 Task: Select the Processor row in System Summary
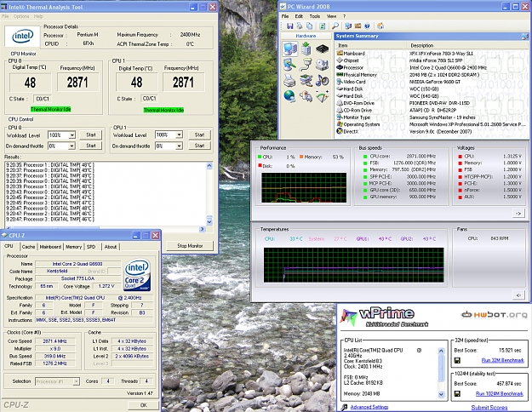430,67
